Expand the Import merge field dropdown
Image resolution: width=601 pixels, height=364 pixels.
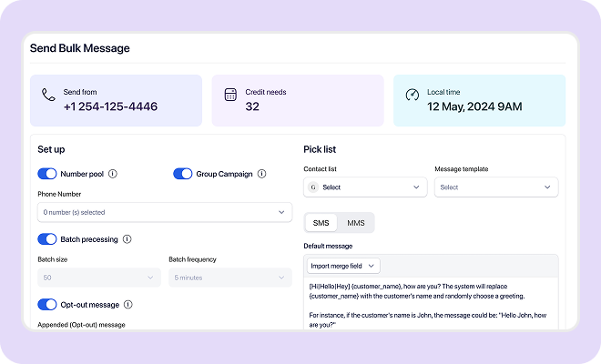point(343,266)
